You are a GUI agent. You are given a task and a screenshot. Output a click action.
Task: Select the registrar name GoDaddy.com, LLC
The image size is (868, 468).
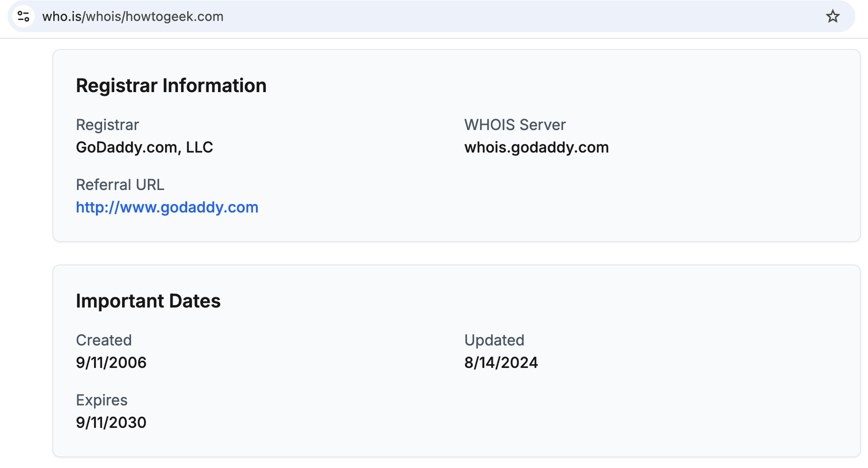(x=144, y=147)
